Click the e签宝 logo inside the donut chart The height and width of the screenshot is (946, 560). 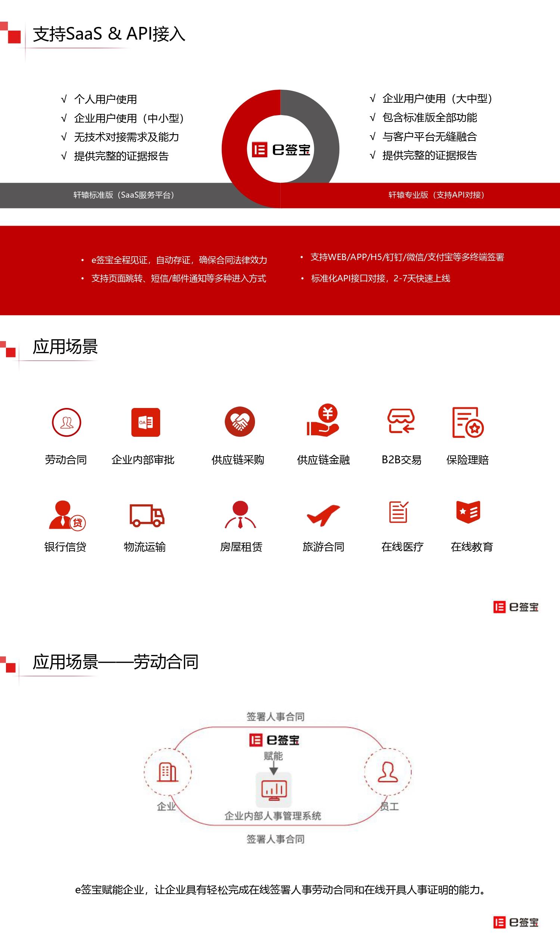pyautogui.click(x=281, y=149)
